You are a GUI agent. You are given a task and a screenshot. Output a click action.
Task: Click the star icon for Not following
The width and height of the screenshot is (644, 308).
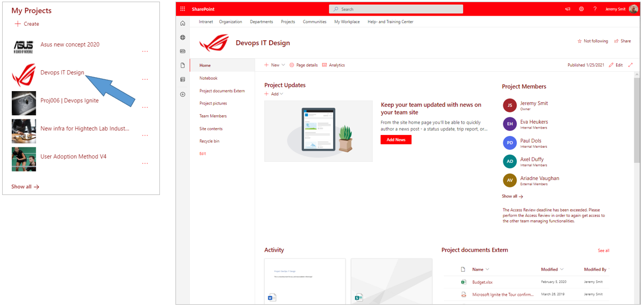[x=579, y=41]
